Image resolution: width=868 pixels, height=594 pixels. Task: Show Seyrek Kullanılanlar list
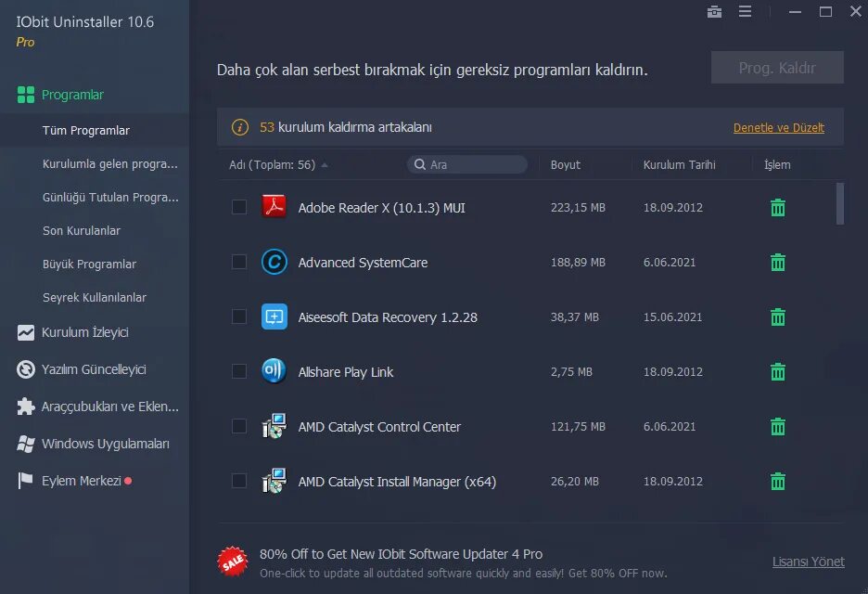point(94,298)
